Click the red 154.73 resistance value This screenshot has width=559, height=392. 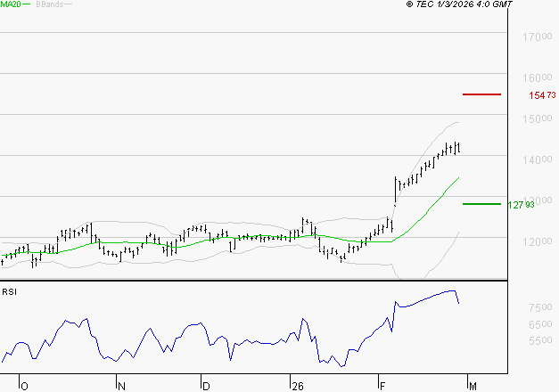[x=542, y=95]
